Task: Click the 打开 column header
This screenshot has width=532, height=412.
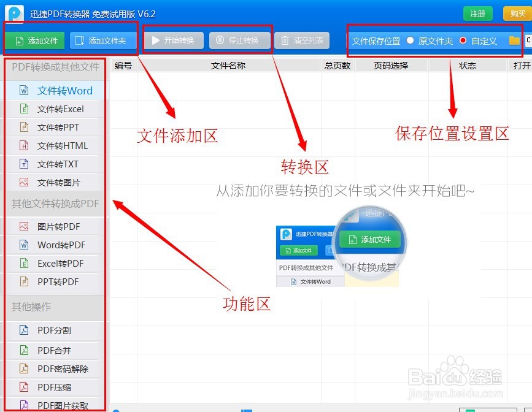Action: click(x=520, y=66)
